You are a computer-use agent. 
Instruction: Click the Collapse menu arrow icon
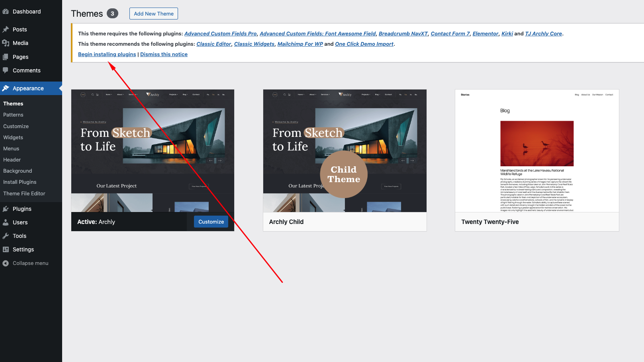pos(6,263)
